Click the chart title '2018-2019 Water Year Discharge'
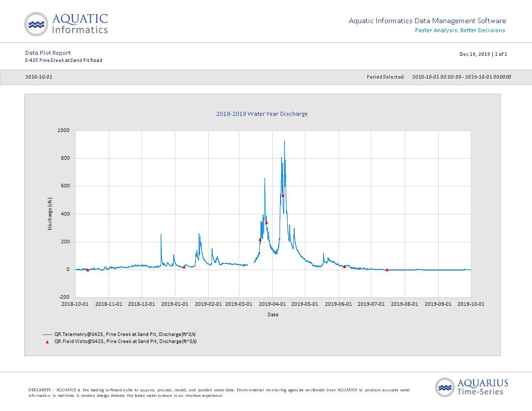Image resolution: width=532 pixels, height=411 pixels. [x=262, y=114]
